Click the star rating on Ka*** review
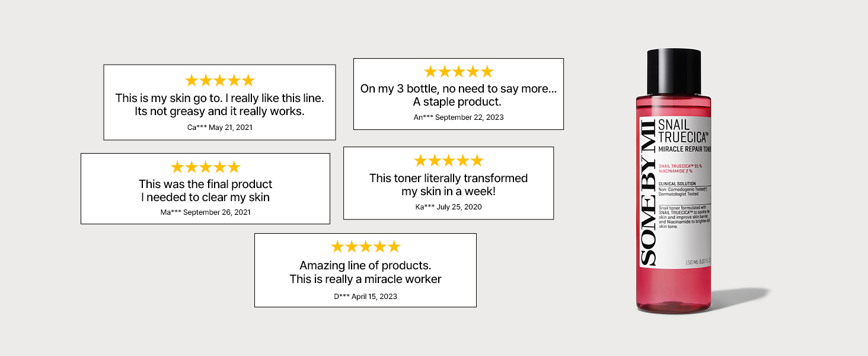Viewport: 868px width, 356px height. click(x=448, y=161)
